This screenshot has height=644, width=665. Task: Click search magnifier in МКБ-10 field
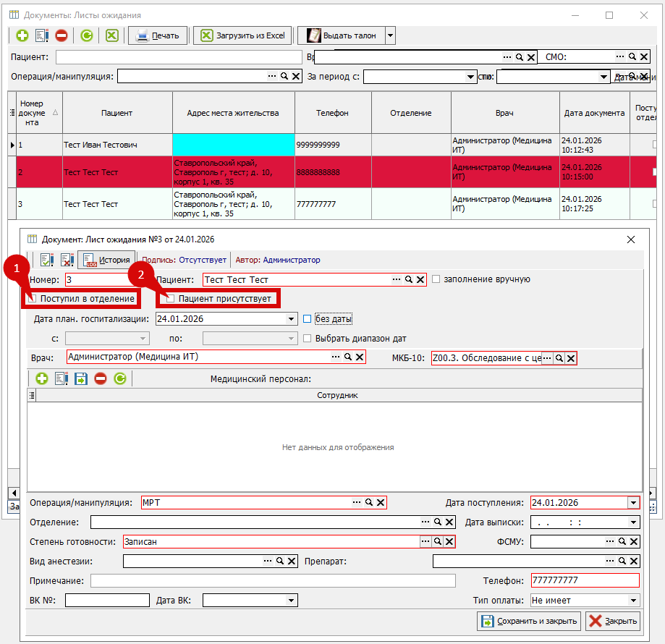click(x=559, y=357)
